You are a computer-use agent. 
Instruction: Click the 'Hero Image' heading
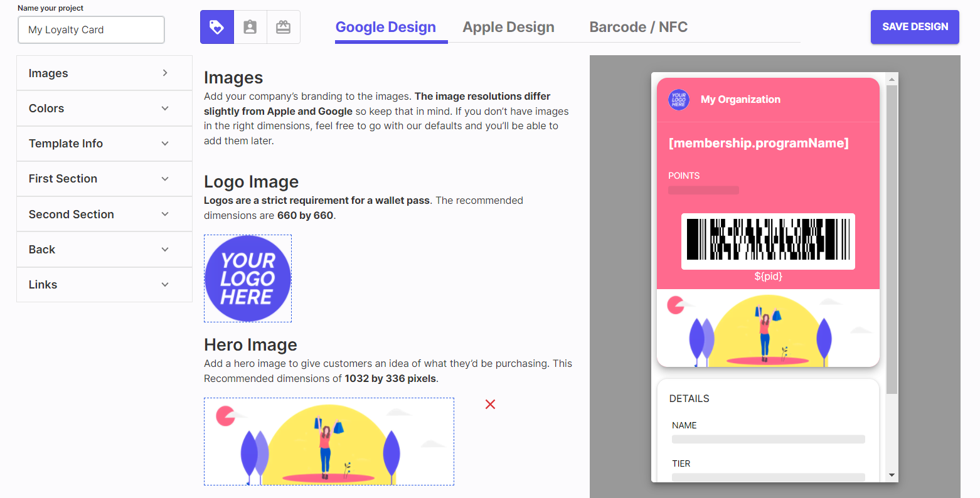pyautogui.click(x=251, y=345)
